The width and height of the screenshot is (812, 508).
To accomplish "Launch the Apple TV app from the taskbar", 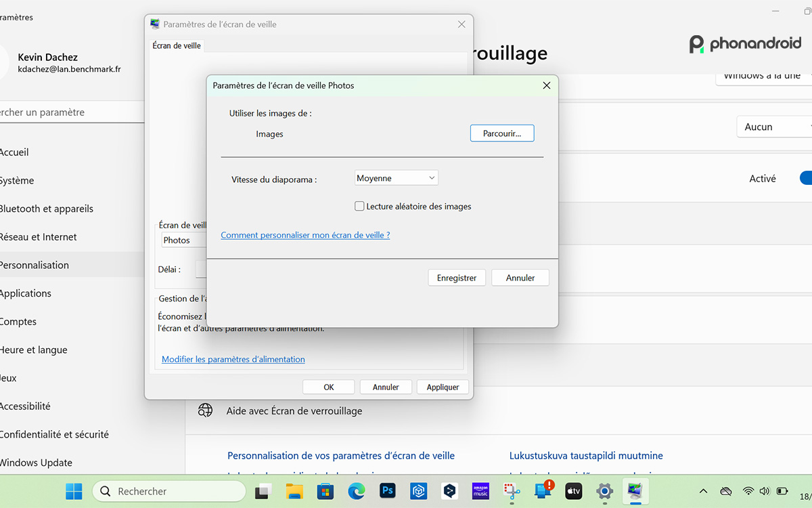I will [x=573, y=491].
